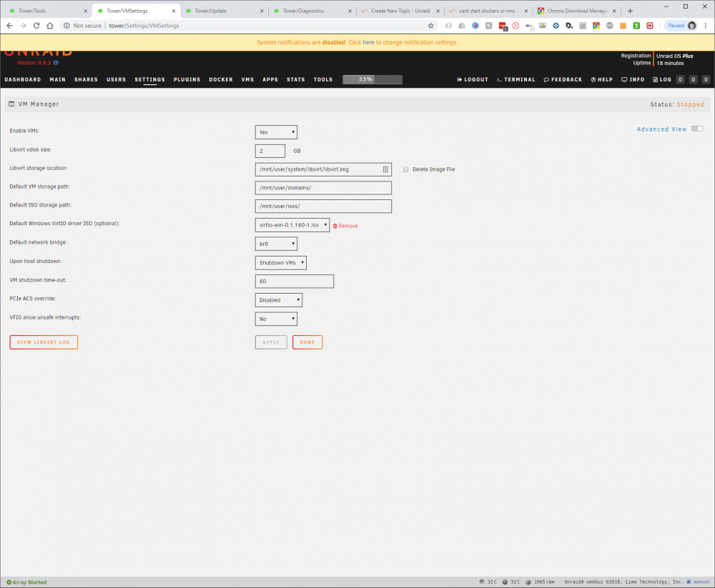The height and width of the screenshot is (588, 715).
Task: Open the PLUGINS menu item
Action: pos(187,79)
